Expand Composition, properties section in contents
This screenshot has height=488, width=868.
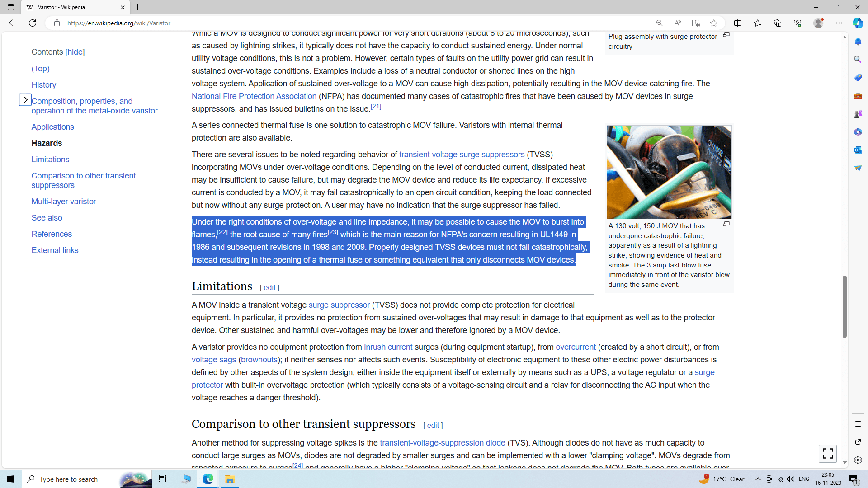pos(25,100)
